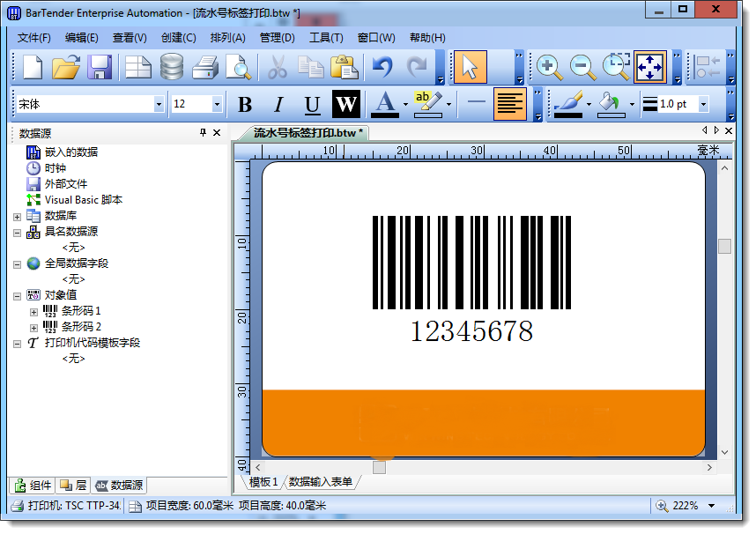Paste from clipboard icon
The height and width of the screenshot is (534, 756).
345,67
